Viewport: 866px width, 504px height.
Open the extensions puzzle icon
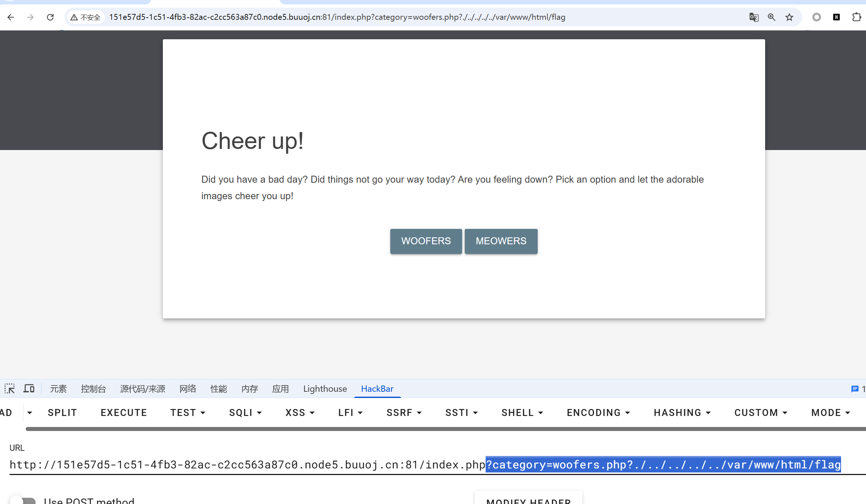pos(856,17)
